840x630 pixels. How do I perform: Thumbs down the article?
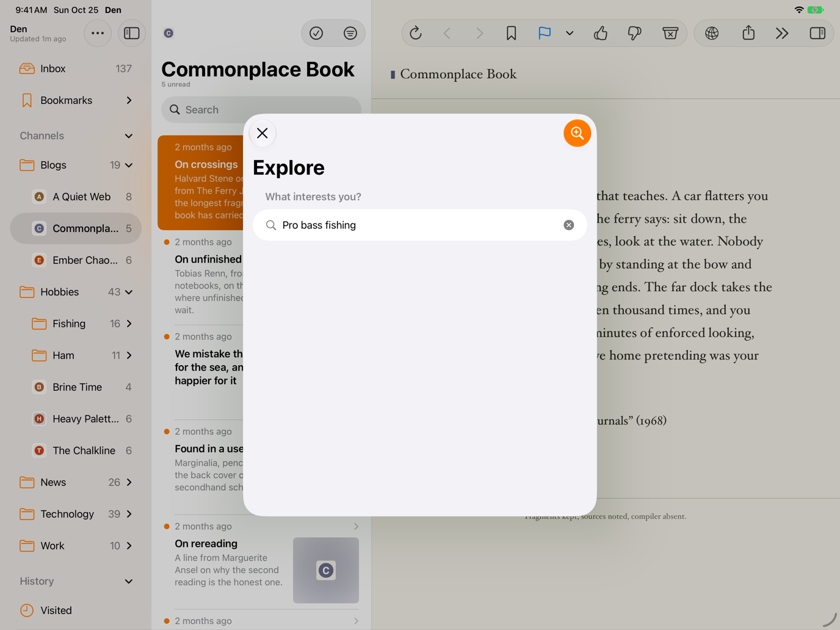[635, 33]
